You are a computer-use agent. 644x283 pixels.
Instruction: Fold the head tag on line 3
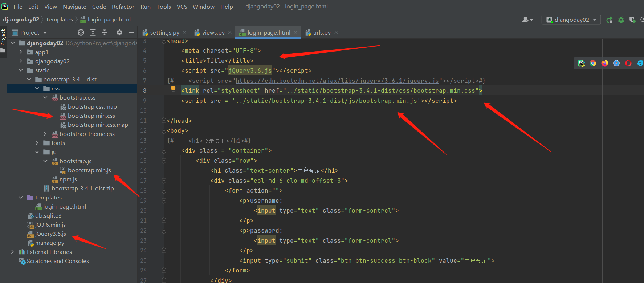164,41
